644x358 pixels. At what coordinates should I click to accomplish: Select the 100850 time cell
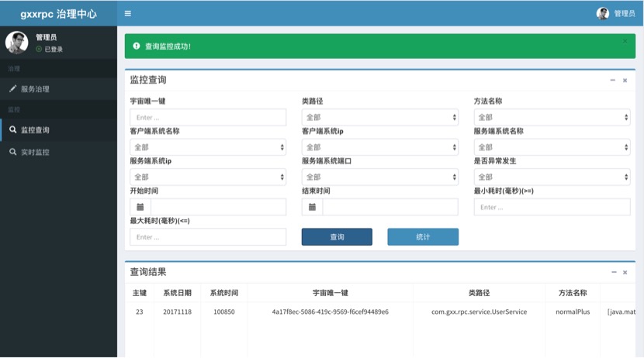pos(224,312)
